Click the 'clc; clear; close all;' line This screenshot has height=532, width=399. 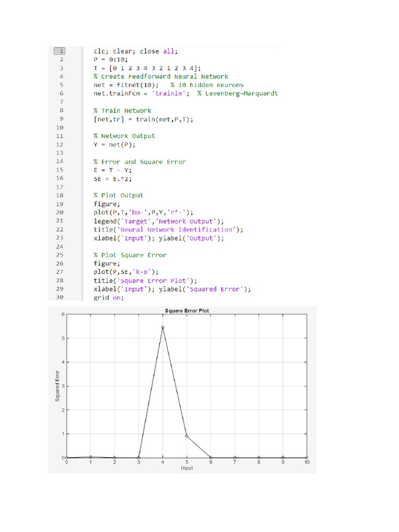pos(136,51)
